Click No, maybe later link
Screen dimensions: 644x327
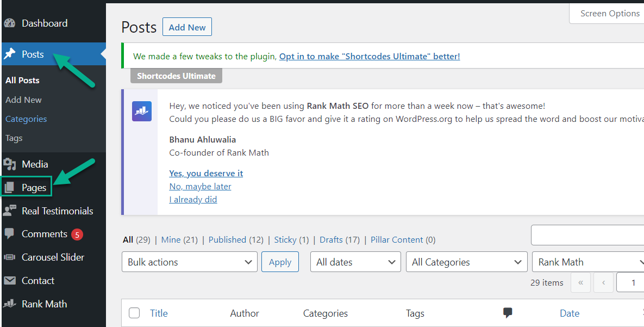click(200, 186)
